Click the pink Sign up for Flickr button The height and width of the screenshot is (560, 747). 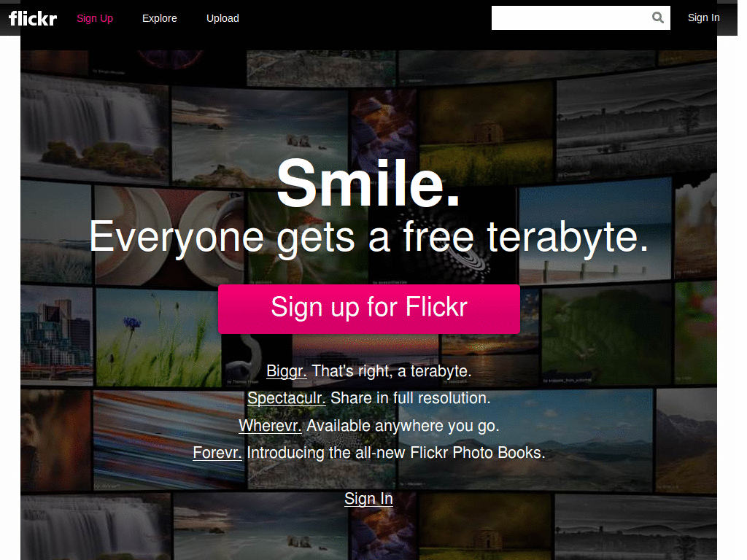pyautogui.click(x=368, y=308)
